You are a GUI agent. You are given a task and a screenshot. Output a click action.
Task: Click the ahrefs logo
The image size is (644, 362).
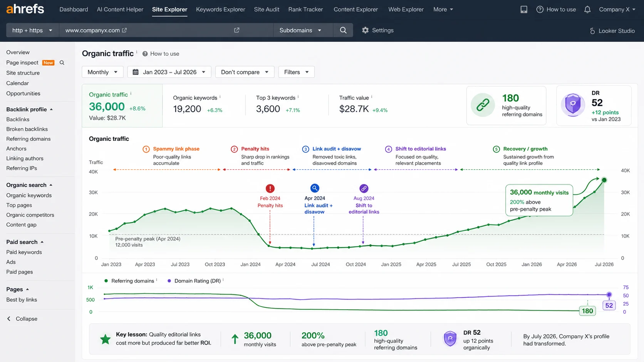click(25, 9)
